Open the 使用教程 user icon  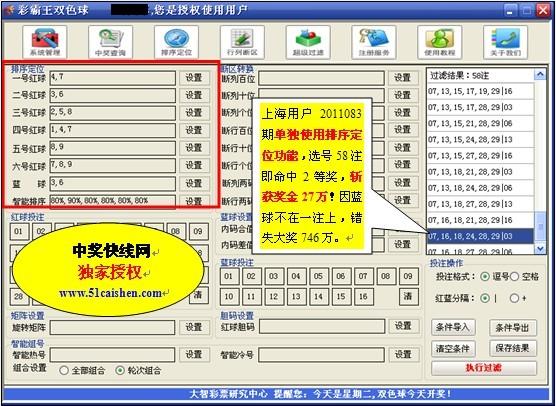pyautogui.click(x=440, y=41)
